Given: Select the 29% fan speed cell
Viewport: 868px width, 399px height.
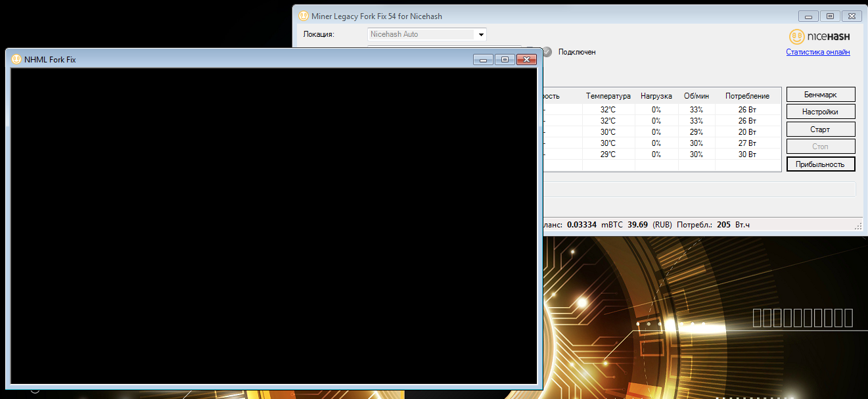Looking at the screenshot, I should (x=697, y=132).
